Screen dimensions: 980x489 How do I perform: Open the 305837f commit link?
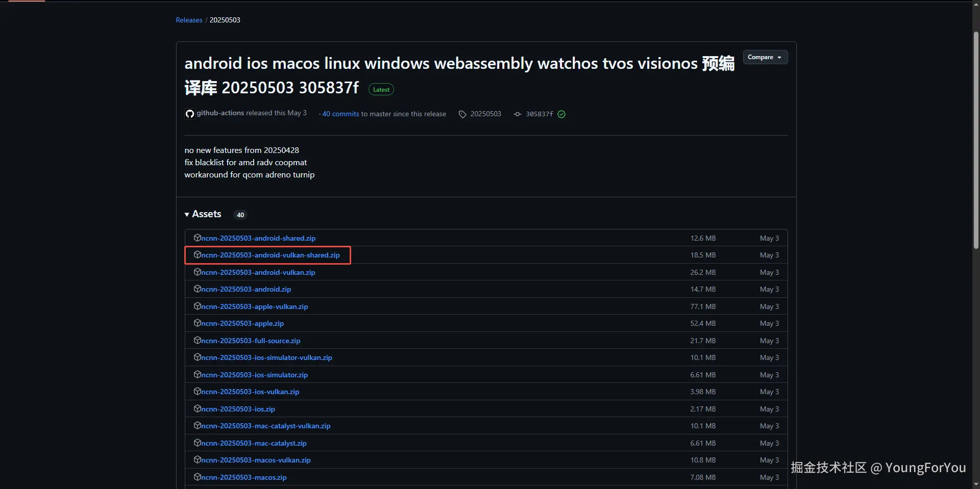point(540,114)
